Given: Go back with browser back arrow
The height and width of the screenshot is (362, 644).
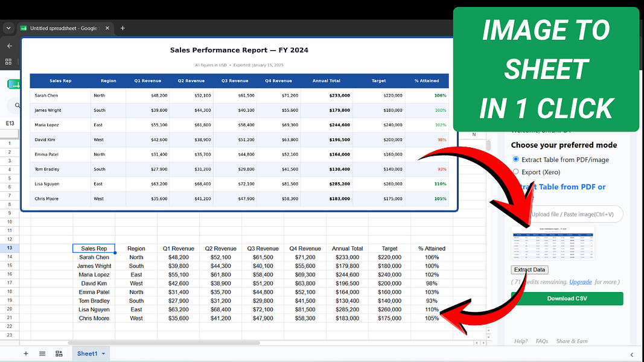Looking at the screenshot, I should click(x=10, y=46).
